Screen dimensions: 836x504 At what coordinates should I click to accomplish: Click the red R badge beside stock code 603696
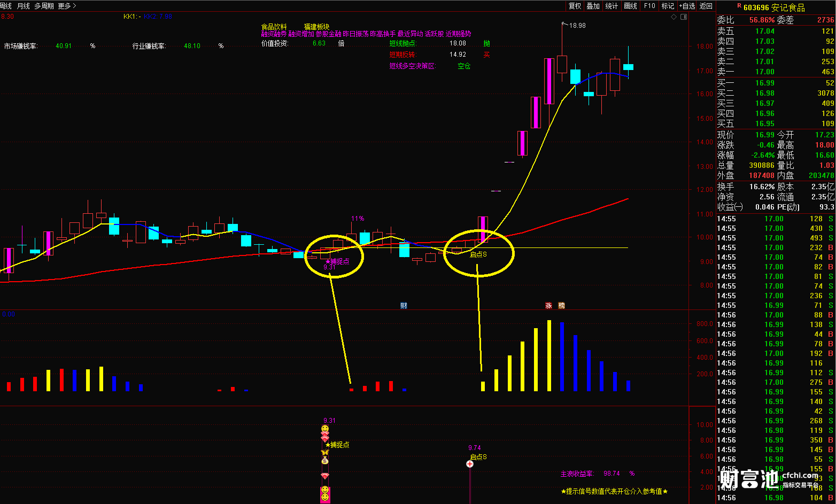pos(739,6)
